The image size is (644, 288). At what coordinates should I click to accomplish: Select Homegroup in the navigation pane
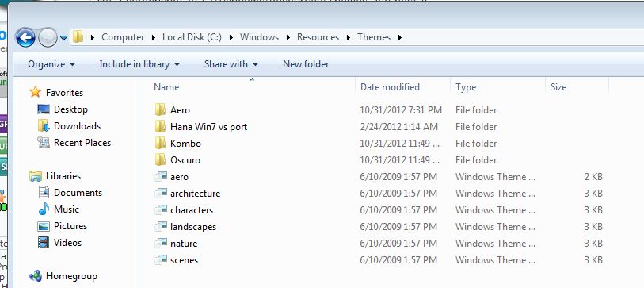pyautogui.click(x=71, y=276)
